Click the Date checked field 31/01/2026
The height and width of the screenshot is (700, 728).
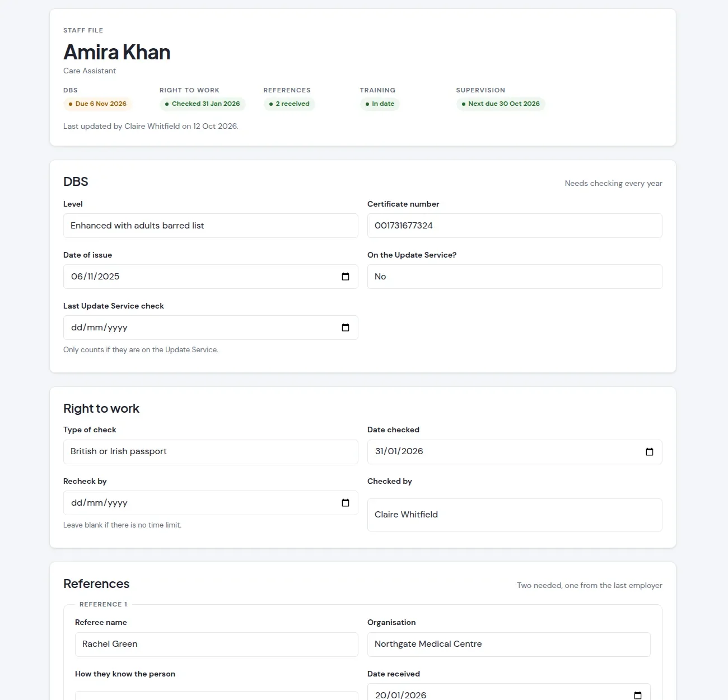click(x=515, y=452)
